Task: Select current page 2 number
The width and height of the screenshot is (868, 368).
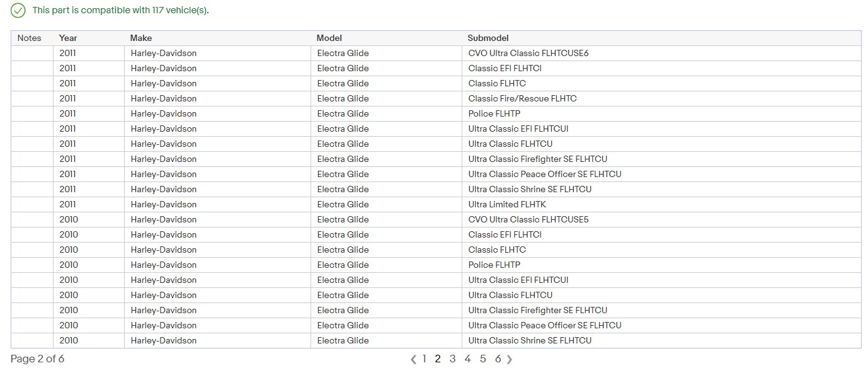Action: 438,359
